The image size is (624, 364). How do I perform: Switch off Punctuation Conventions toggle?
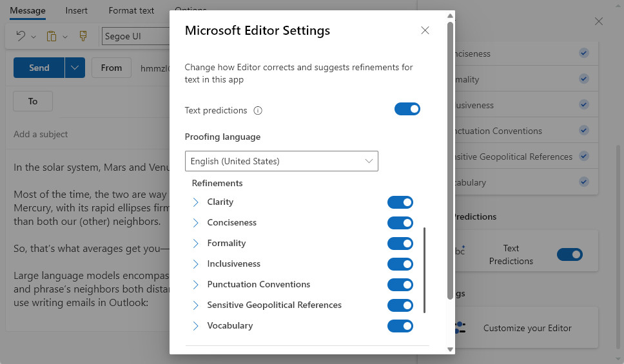pos(400,285)
